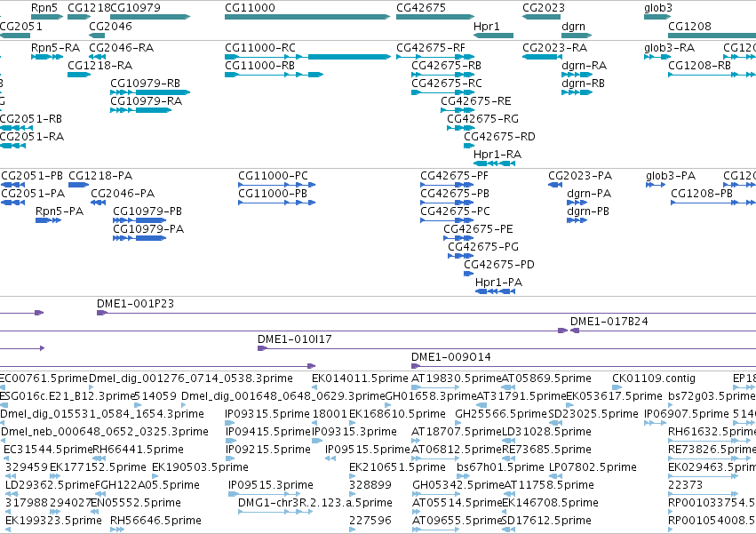Click transcript dgrn-RB
The width and height of the screenshot is (756, 534).
(577, 92)
